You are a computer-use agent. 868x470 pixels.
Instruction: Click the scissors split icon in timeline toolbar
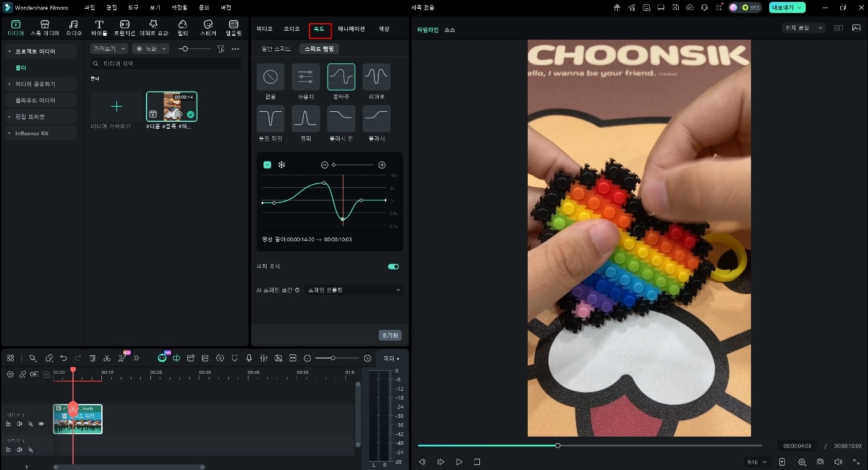click(107, 358)
